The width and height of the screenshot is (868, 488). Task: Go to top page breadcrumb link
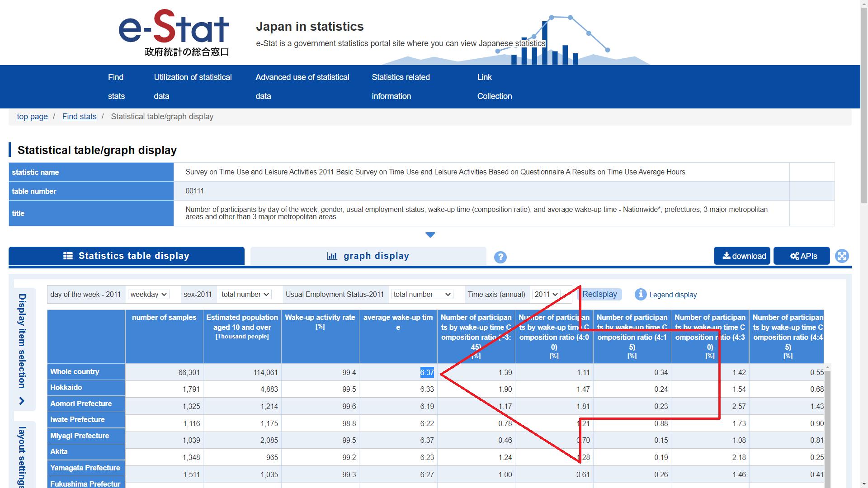pyautogui.click(x=32, y=117)
